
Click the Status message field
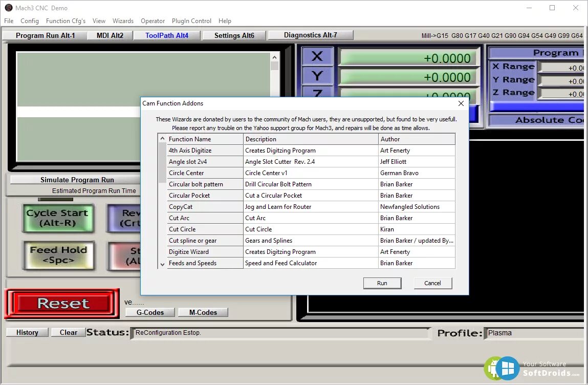pos(281,333)
